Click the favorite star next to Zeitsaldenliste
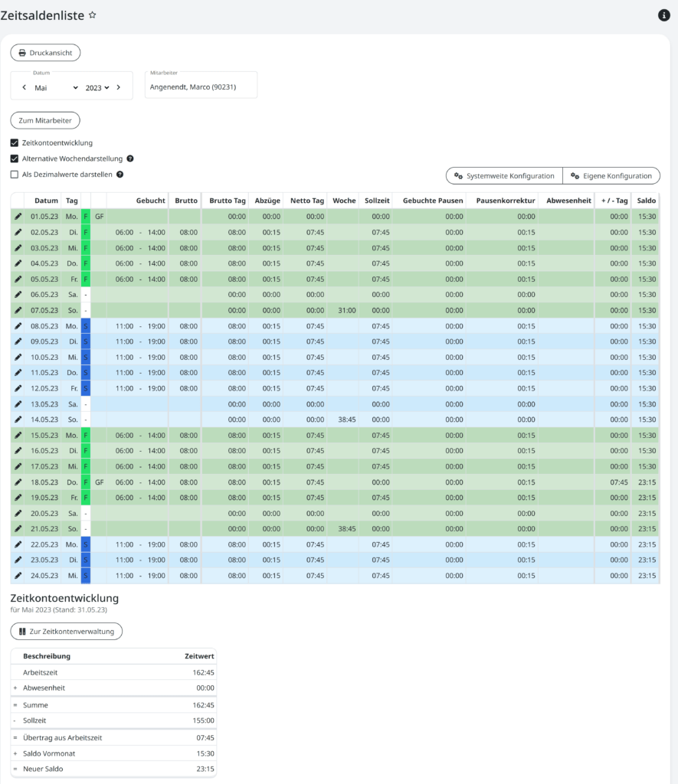This screenshot has width=678, height=784. (92, 14)
